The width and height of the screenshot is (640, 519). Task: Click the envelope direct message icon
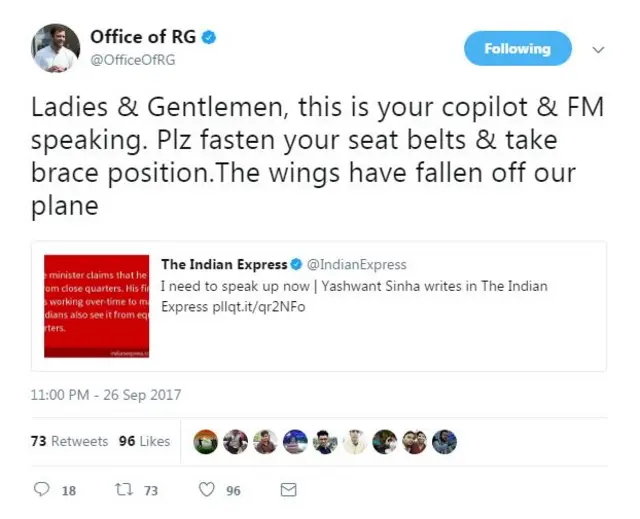pos(288,490)
